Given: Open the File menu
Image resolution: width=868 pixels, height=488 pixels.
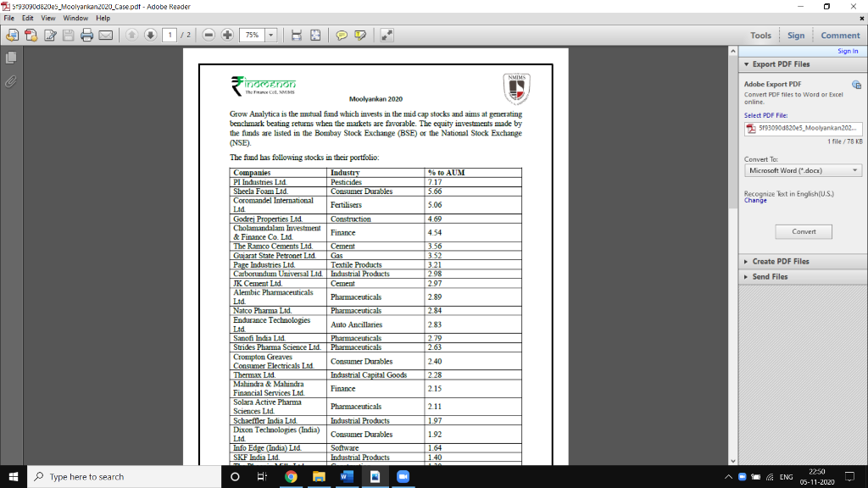Looking at the screenshot, I should click(11, 16).
